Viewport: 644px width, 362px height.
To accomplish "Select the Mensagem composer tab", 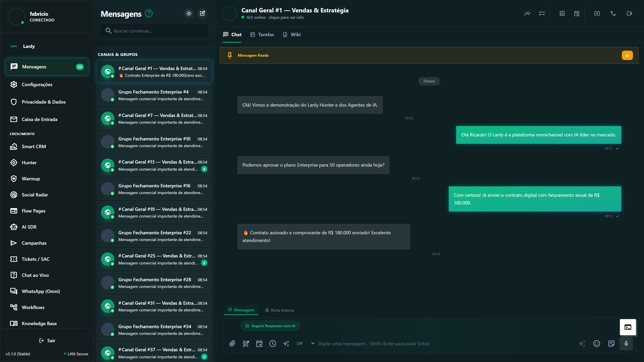I will [241, 310].
